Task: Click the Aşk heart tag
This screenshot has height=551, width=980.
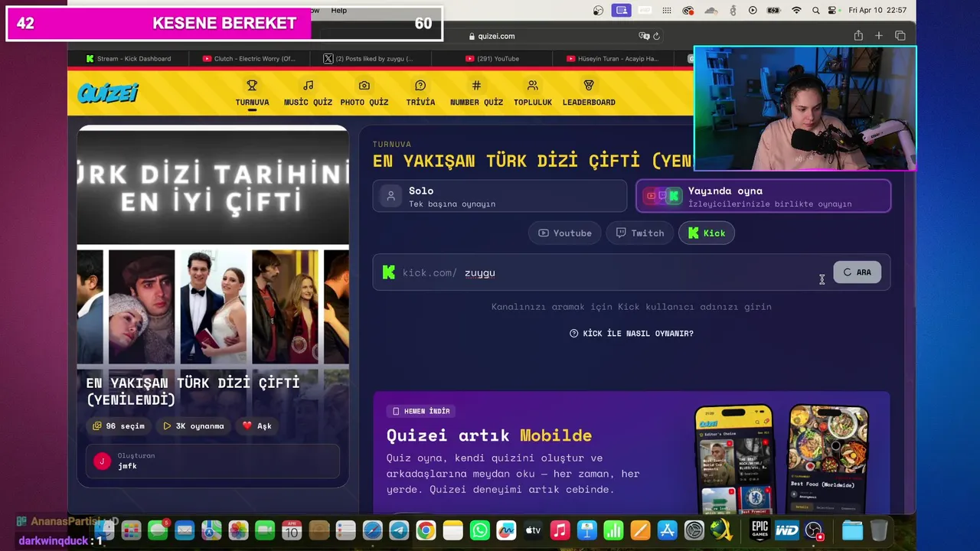Action: [x=257, y=425]
